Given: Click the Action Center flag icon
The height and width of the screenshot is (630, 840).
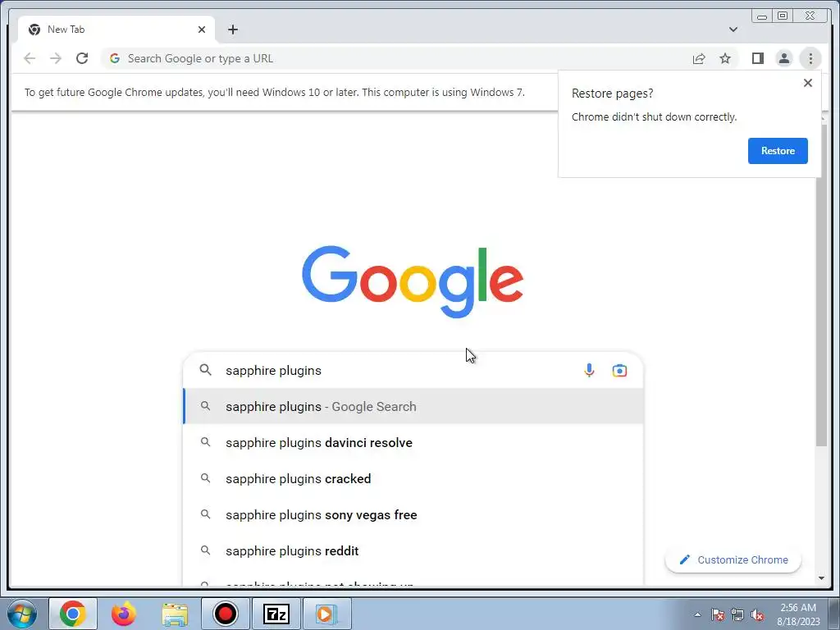Looking at the screenshot, I should point(717,614).
